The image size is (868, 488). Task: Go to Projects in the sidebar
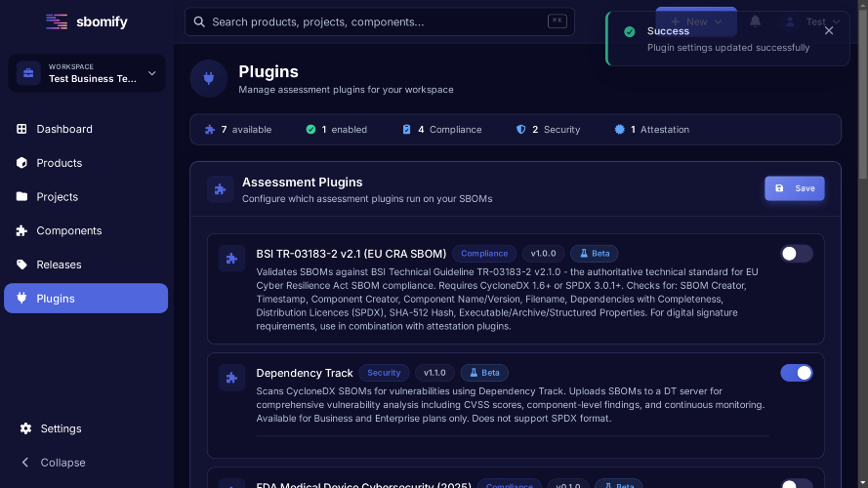(86, 196)
